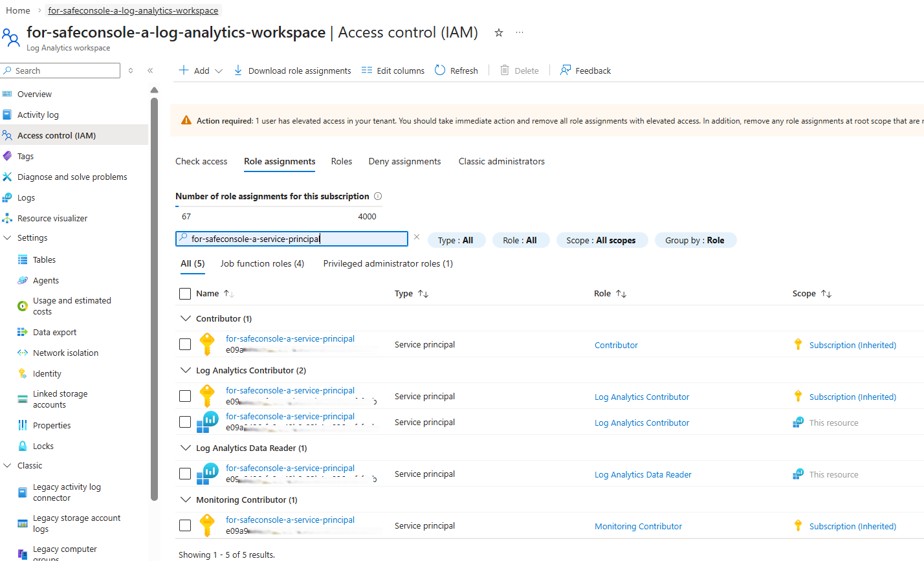This screenshot has width=924, height=561.
Task: Check the Contributor role assignment row
Action: tap(185, 344)
